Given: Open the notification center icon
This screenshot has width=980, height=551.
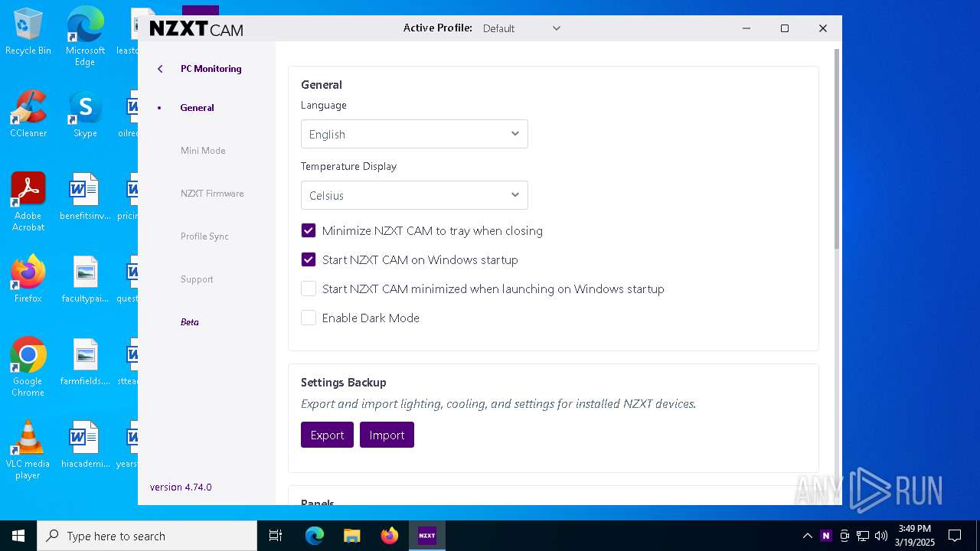Looking at the screenshot, I should click(x=955, y=536).
